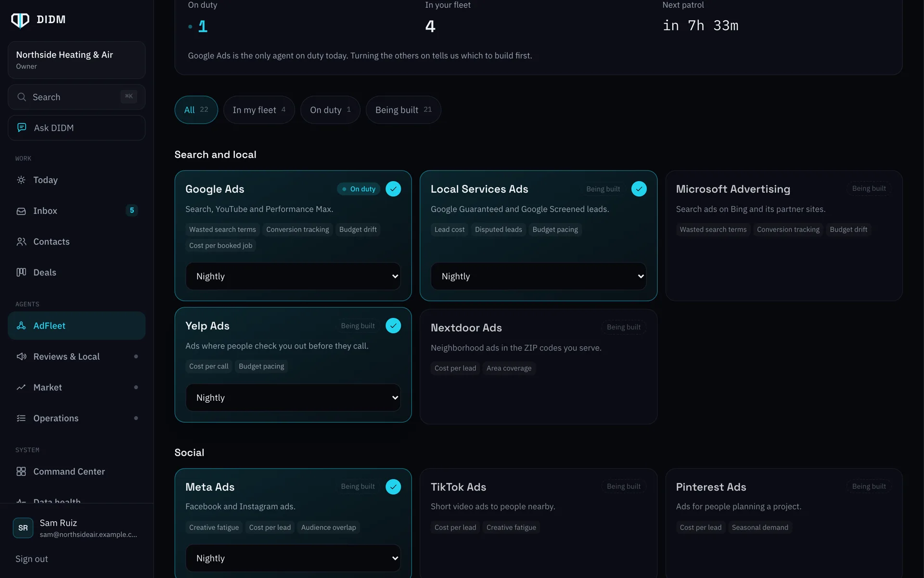Viewport: 924px width, 578px height.
Task: Open Contacts from the sidebar
Action: point(77,242)
